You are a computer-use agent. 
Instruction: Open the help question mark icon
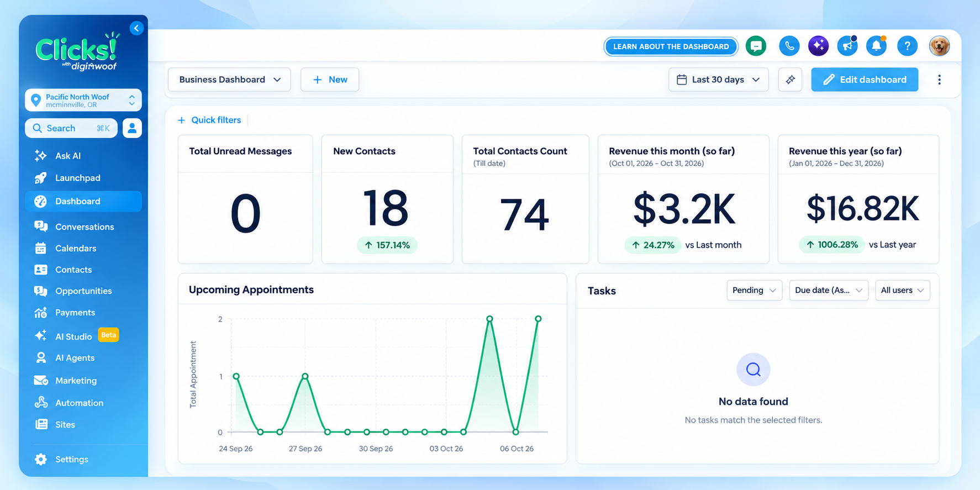click(x=907, y=46)
